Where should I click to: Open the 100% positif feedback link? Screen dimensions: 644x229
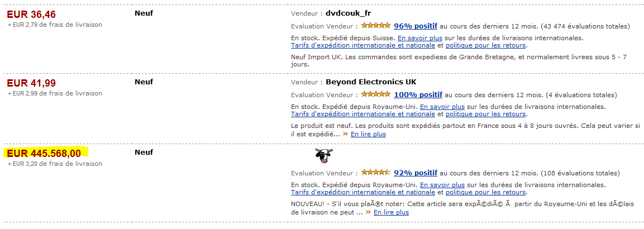pyautogui.click(x=418, y=95)
